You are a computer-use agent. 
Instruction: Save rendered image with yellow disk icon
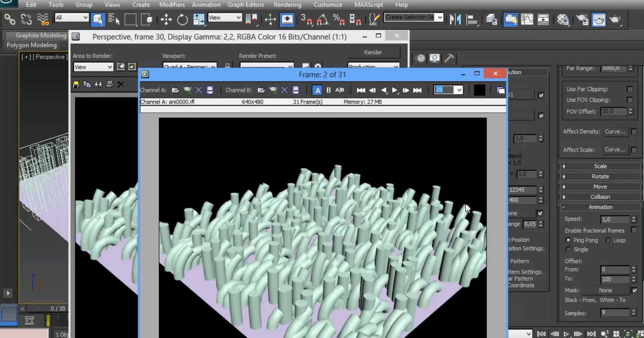click(76, 84)
